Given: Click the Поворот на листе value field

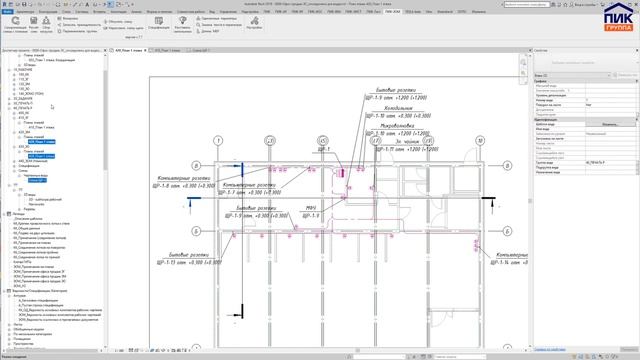Looking at the screenshot, I should pyautogui.click(x=611, y=105).
